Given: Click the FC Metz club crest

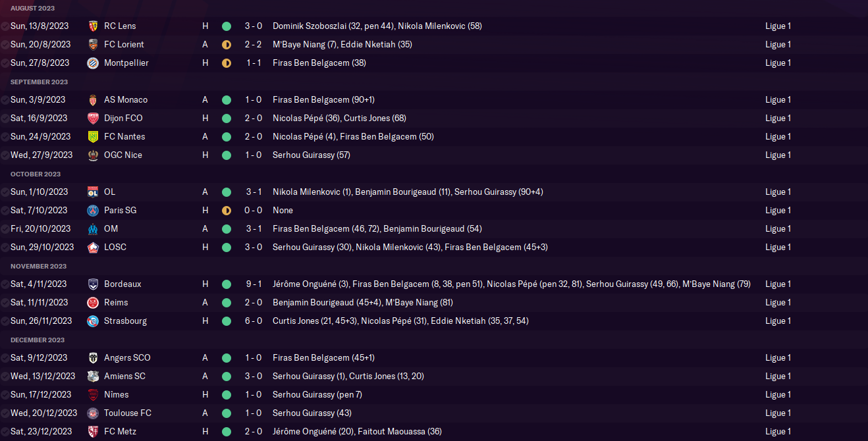Looking at the screenshot, I should [93, 432].
